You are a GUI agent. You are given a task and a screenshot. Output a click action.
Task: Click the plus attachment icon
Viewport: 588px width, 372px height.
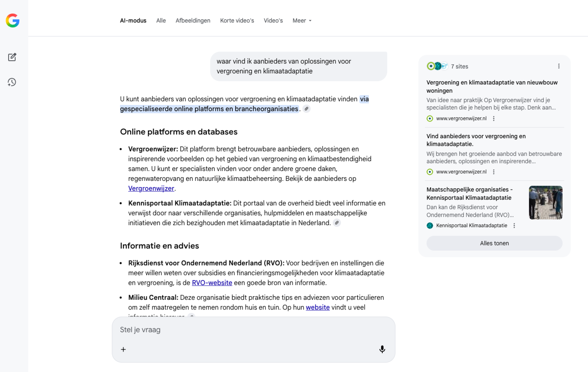pos(123,349)
